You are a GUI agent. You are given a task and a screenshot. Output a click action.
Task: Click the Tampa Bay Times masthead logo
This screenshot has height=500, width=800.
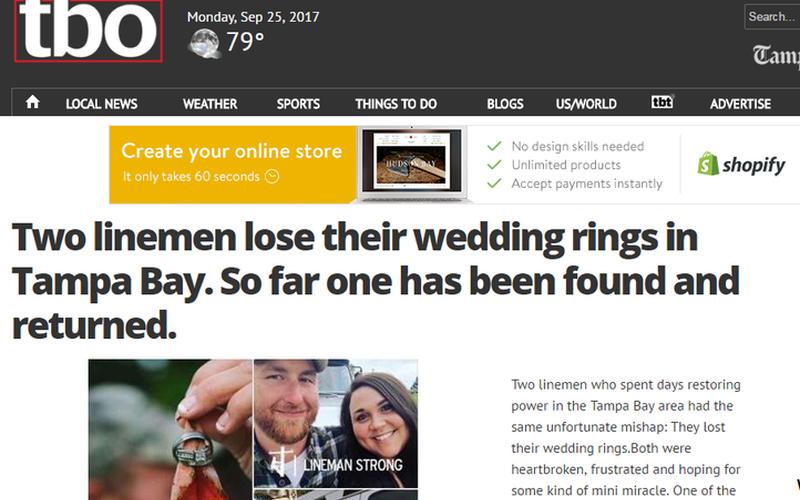[776, 55]
